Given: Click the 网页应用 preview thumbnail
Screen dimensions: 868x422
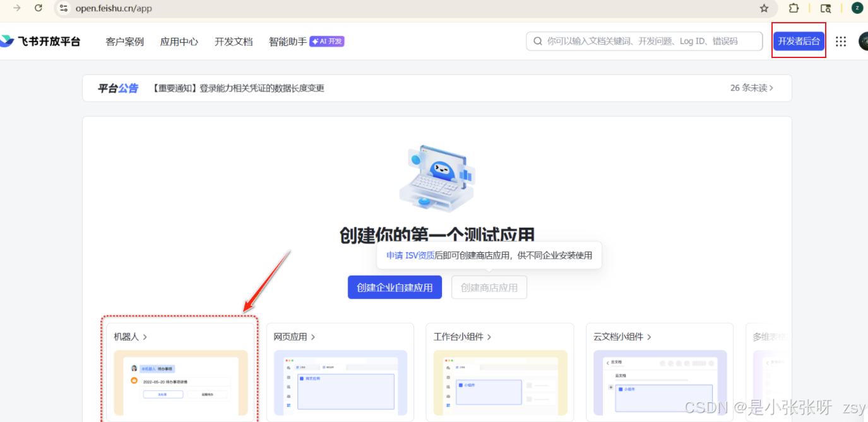Looking at the screenshot, I should (340, 383).
